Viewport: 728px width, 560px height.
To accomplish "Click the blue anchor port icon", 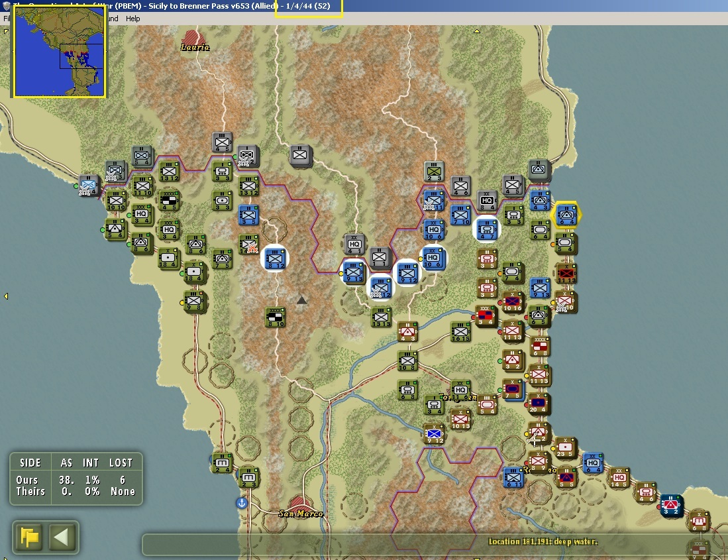I will (x=241, y=503).
